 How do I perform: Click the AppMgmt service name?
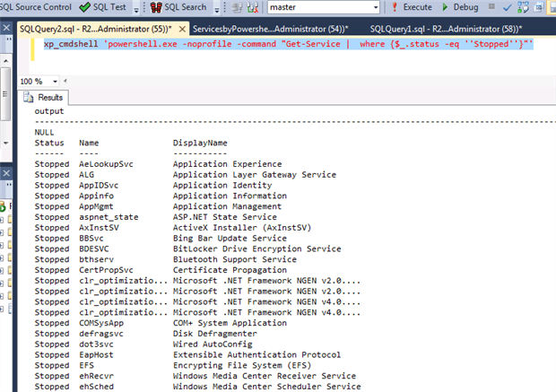96,207
